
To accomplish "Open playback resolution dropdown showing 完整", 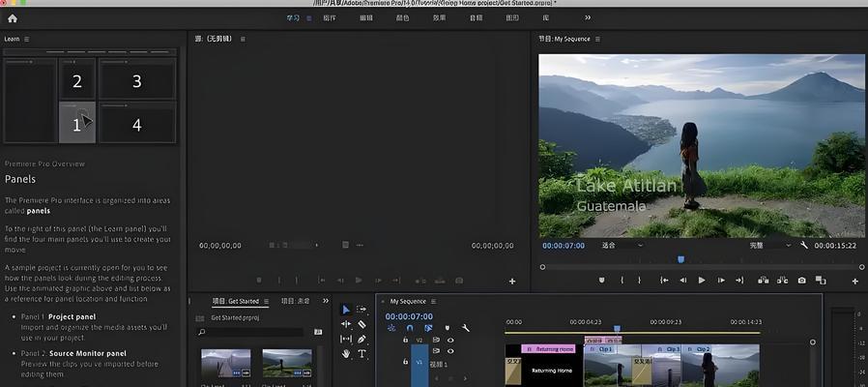I will pyautogui.click(x=769, y=245).
